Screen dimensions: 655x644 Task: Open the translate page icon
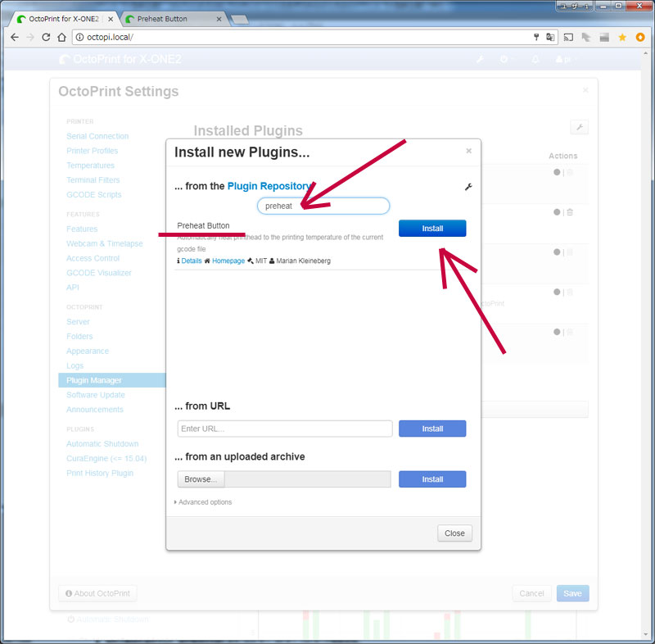(550, 37)
